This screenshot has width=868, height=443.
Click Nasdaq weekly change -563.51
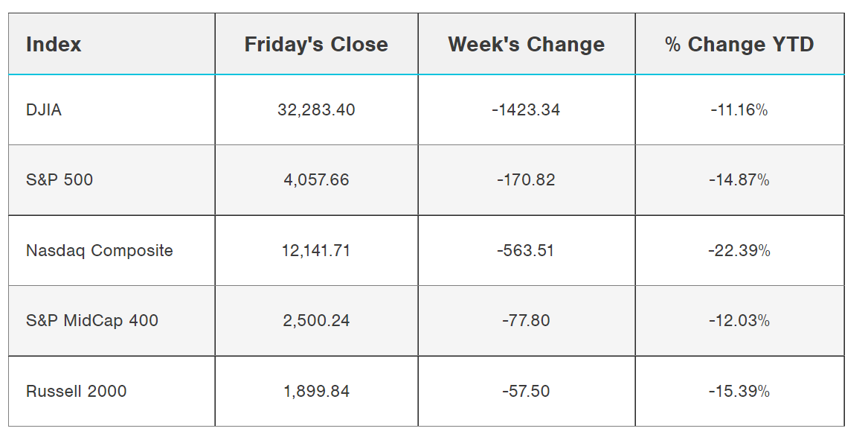tap(526, 251)
